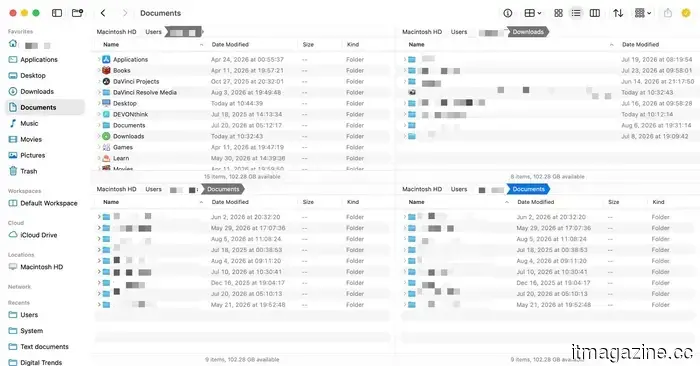Sort top-left pane by Name column
Viewport: 700px width, 366px height.
(x=111, y=45)
